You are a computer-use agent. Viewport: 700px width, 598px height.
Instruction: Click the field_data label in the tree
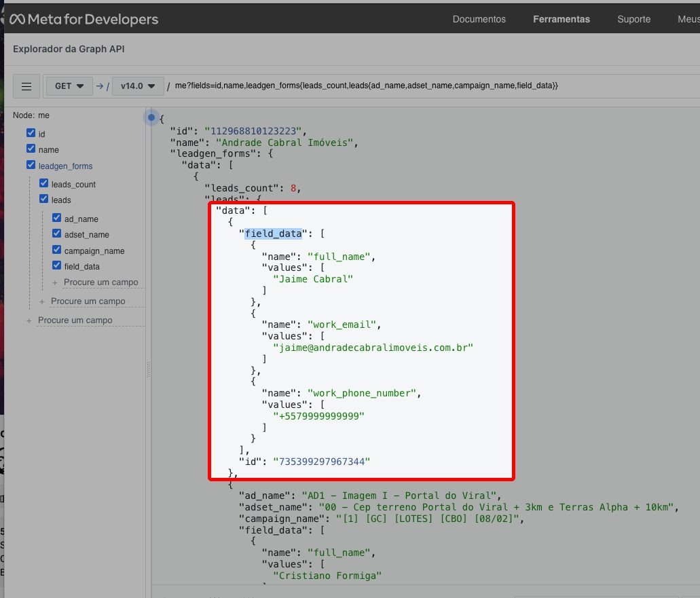(81, 267)
